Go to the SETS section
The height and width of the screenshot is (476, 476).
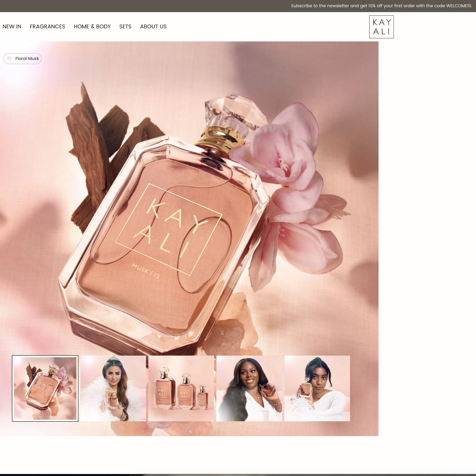(125, 26)
